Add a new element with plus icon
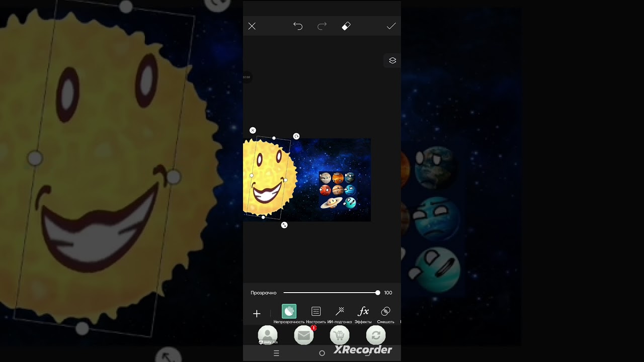Image resolution: width=644 pixels, height=362 pixels. [x=257, y=314]
